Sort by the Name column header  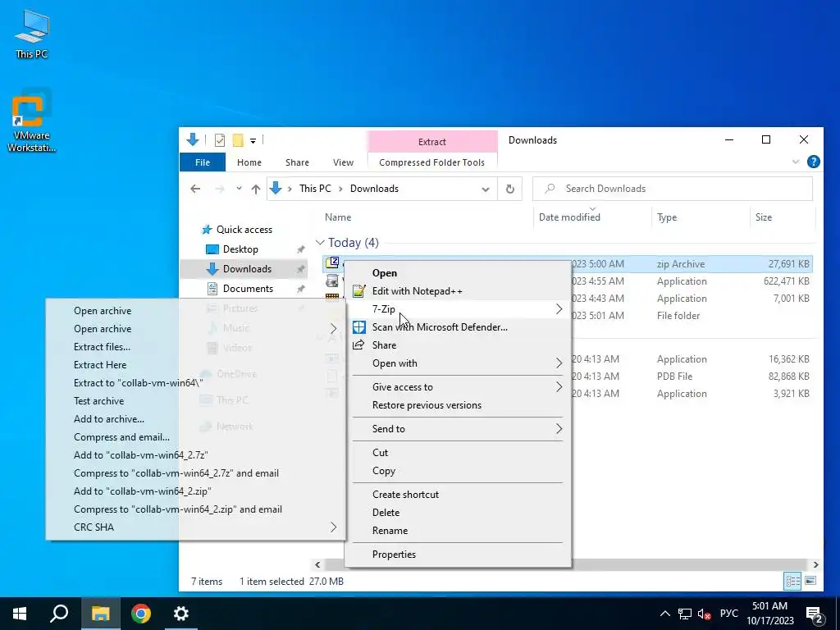tap(338, 217)
